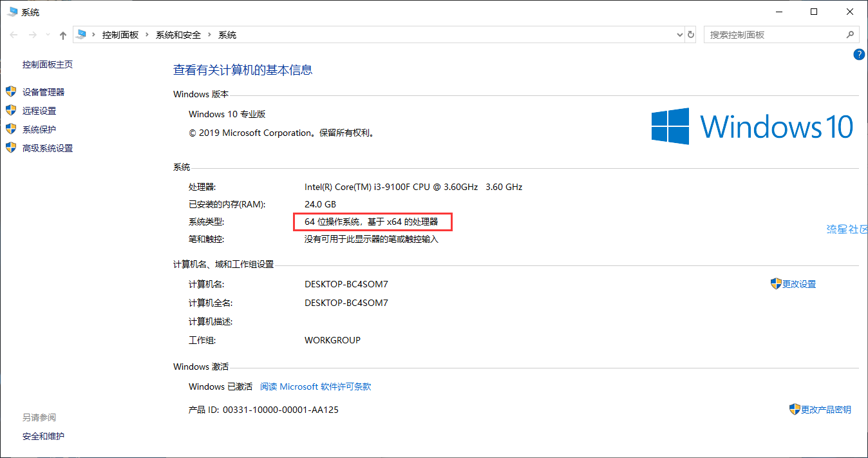Image resolution: width=868 pixels, height=458 pixels.
Task: Click the 计算机描述 label
Action: pyautogui.click(x=211, y=321)
